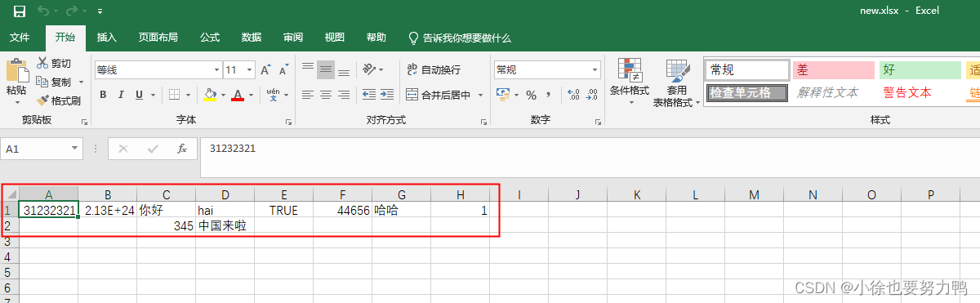This screenshot has height=303, width=980.
Task: Open the Borders dropdown arrow
Action: click(x=188, y=95)
